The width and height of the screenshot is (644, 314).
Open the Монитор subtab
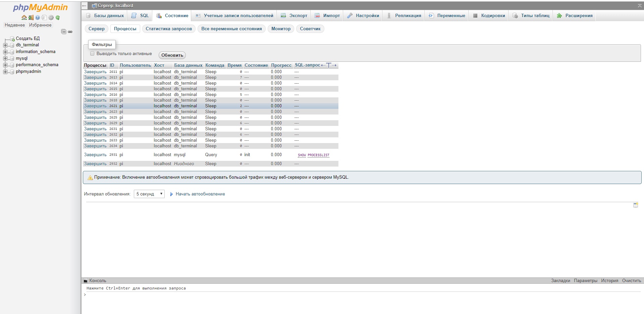click(281, 29)
